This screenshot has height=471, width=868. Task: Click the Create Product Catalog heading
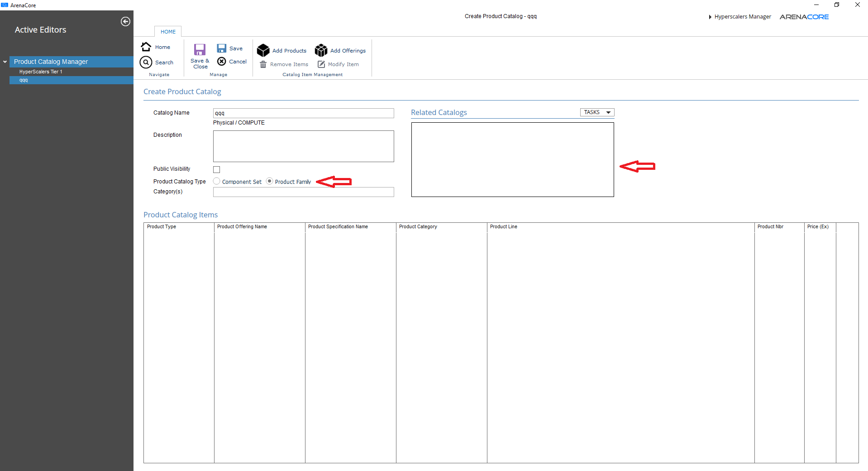(182, 91)
